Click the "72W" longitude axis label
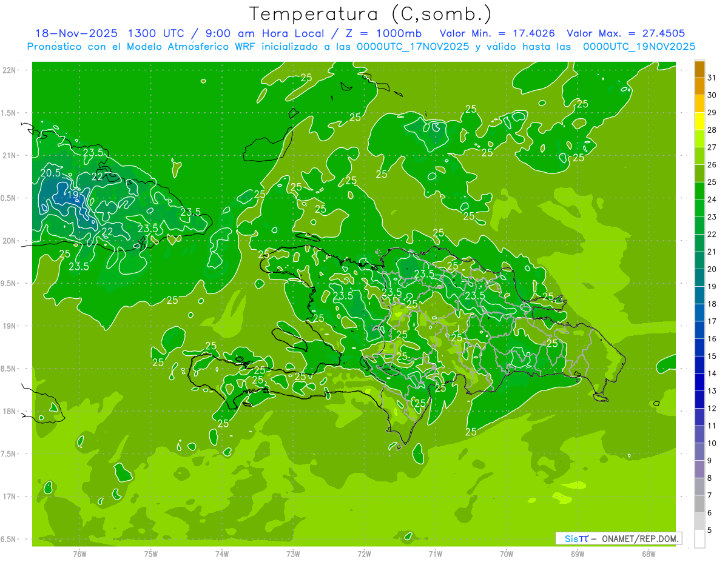 (x=364, y=554)
